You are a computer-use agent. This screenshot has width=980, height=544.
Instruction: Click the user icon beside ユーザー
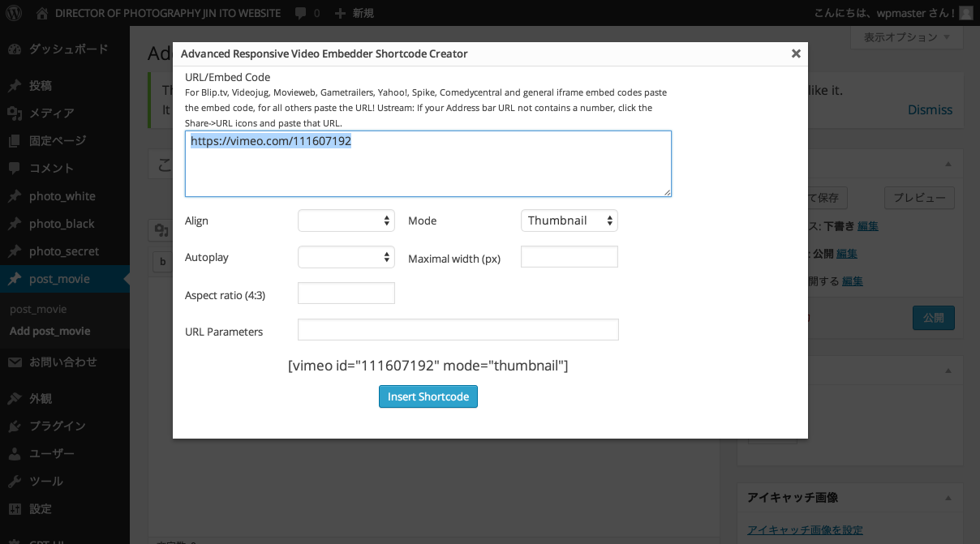[15, 453]
